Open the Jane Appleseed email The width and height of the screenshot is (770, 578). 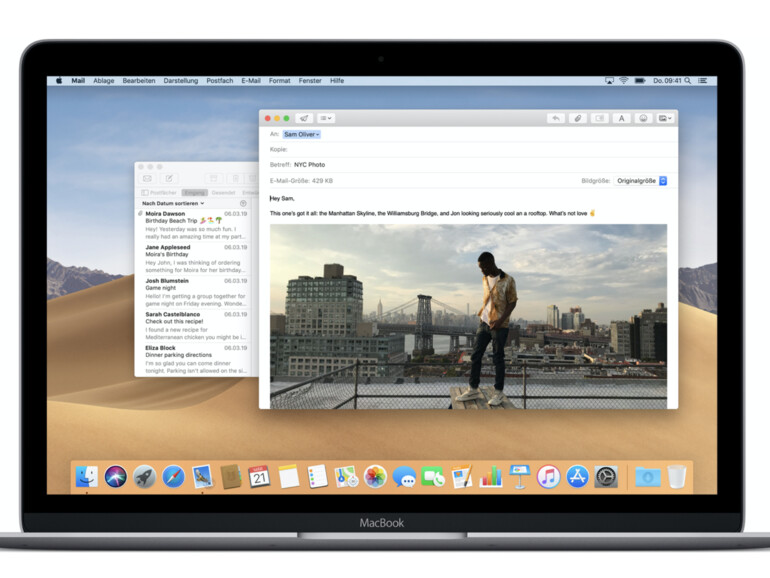pos(195,258)
